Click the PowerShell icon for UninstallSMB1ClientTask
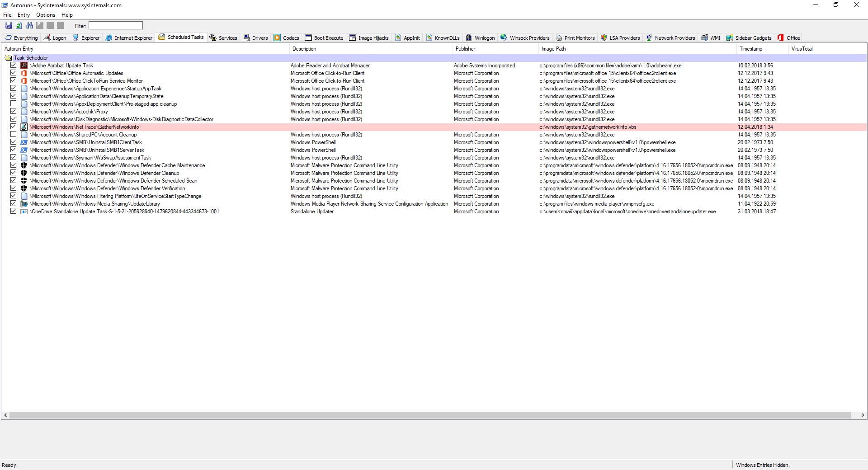 (24, 142)
